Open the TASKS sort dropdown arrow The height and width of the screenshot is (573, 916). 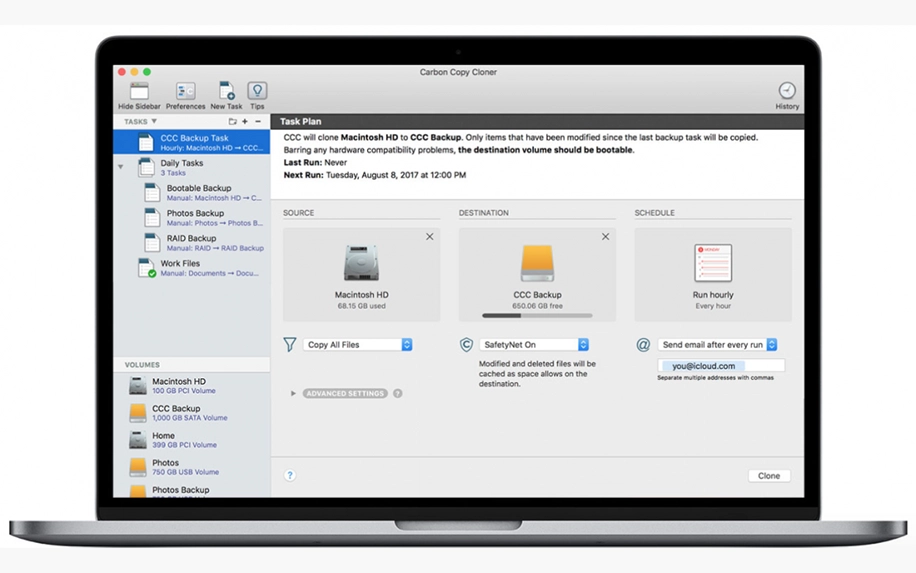pyautogui.click(x=154, y=121)
